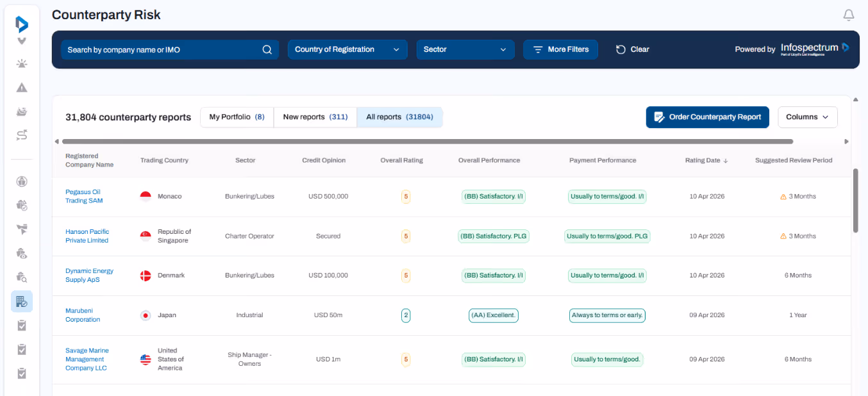Viewport: 868px width, 396px height.
Task: Click the '(AA) Excellent.' performance tag
Action: [494, 315]
